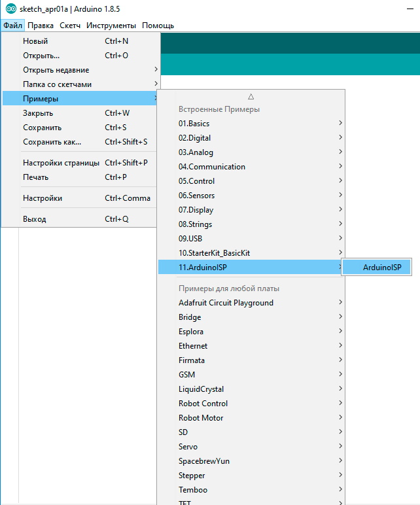
Task: Expand the Открыть недавно submenu
Action: (56, 70)
